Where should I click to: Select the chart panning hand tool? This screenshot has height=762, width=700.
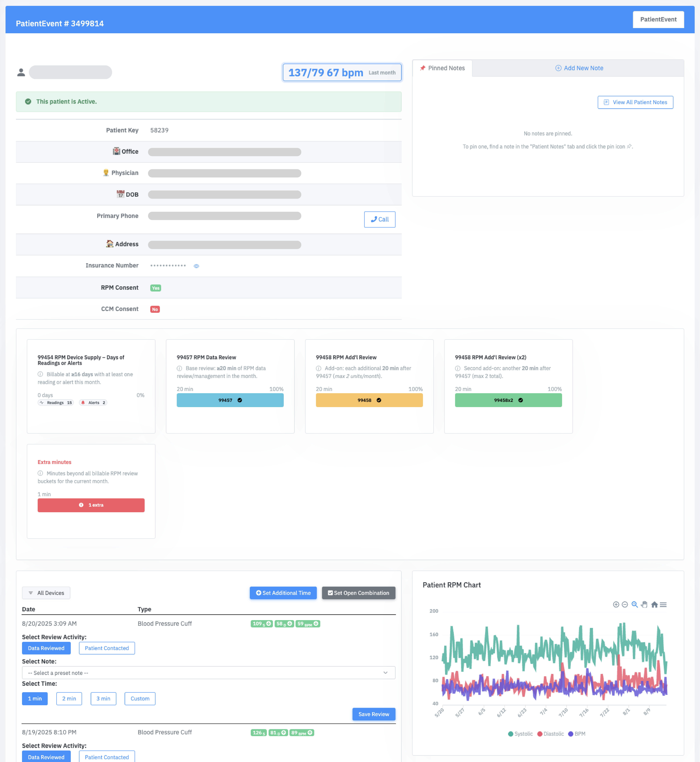pos(644,604)
